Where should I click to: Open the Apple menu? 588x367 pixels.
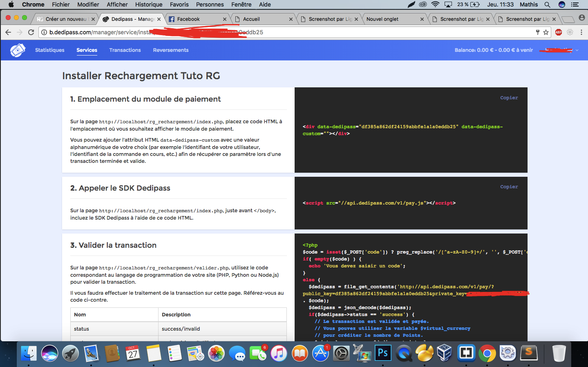[11, 4]
